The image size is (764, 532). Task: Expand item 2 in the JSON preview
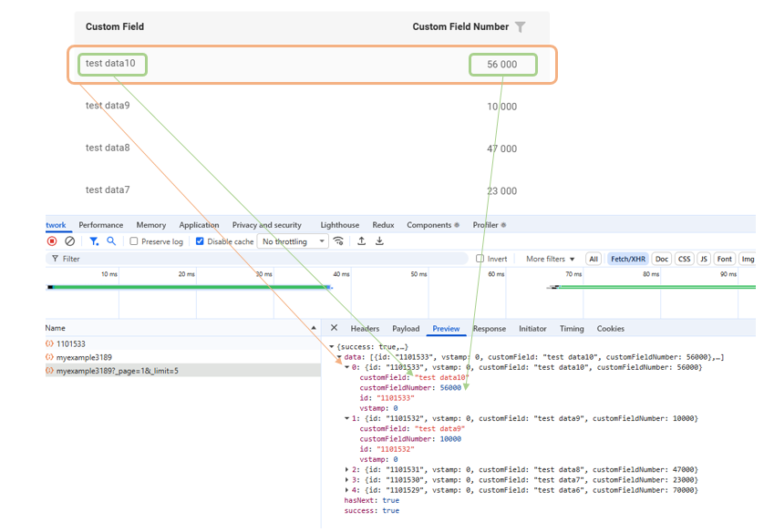346,469
